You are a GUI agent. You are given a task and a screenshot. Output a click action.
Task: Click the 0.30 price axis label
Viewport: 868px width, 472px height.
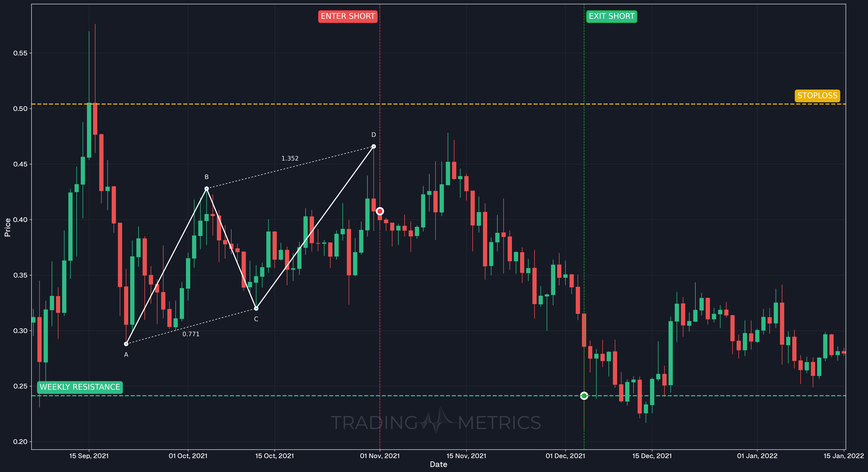click(20, 331)
